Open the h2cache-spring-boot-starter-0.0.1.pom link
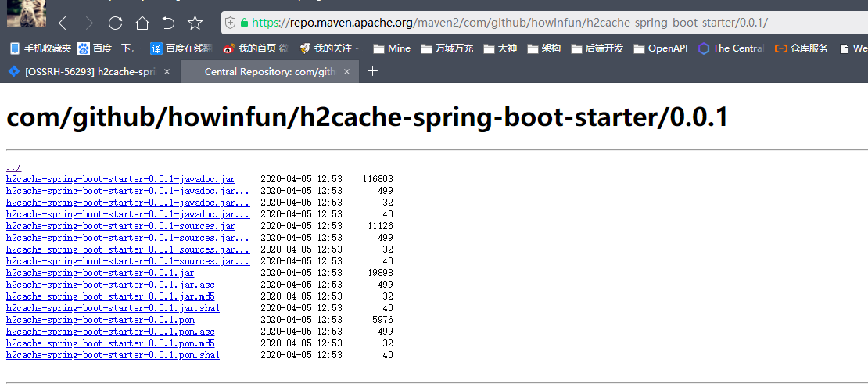Image resolution: width=868 pixels, height=391 pixels. click(100, 320)
